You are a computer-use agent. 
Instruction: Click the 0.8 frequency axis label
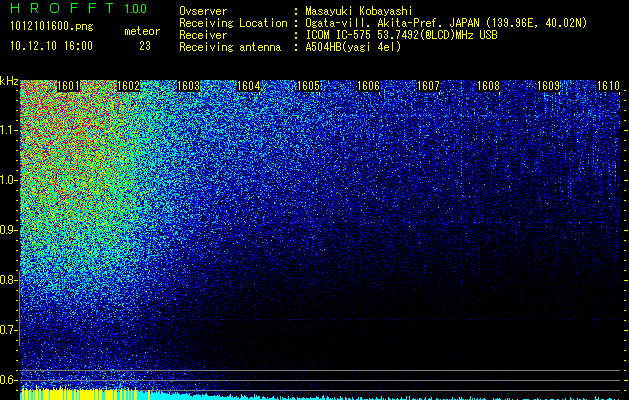point(9,280)
